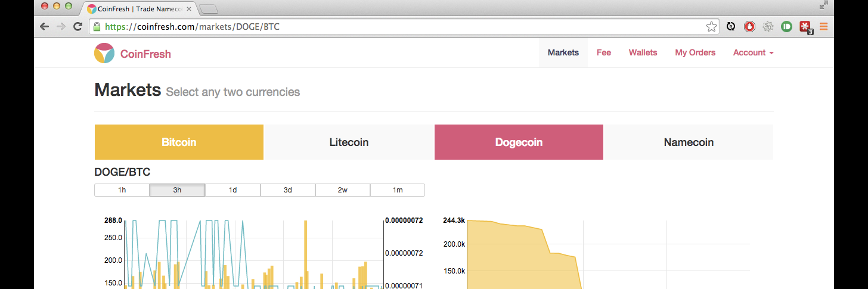Click the DOGE/BTC pair heading
This screenshot has width=868, height=289.
tap(122, 172)
